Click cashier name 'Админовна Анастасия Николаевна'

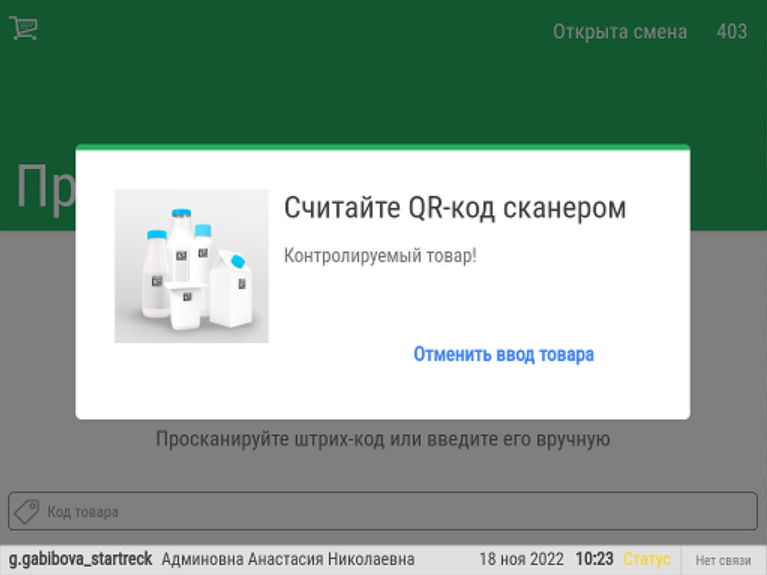tap(288, 559)
